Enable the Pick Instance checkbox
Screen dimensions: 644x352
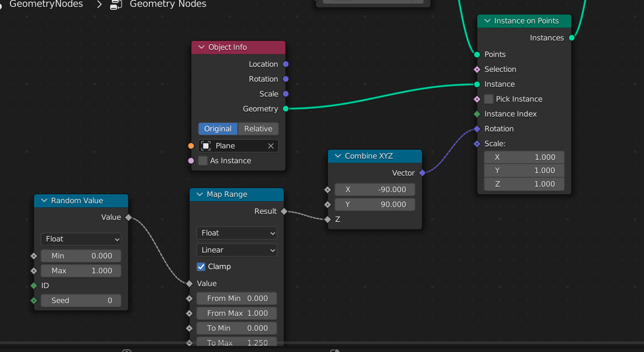[x=489, y=99]
